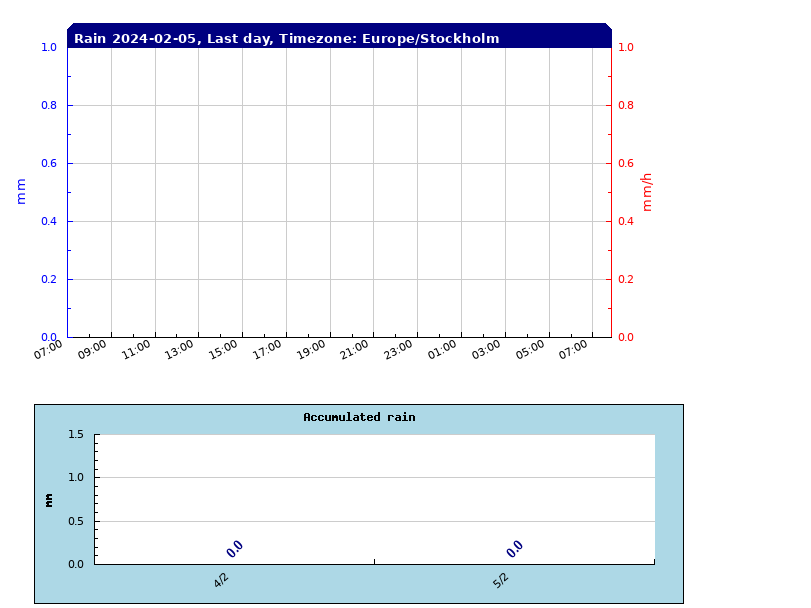Click the "5/2" date label
This screenshot has width=811, height=608.
click(501, 581)
